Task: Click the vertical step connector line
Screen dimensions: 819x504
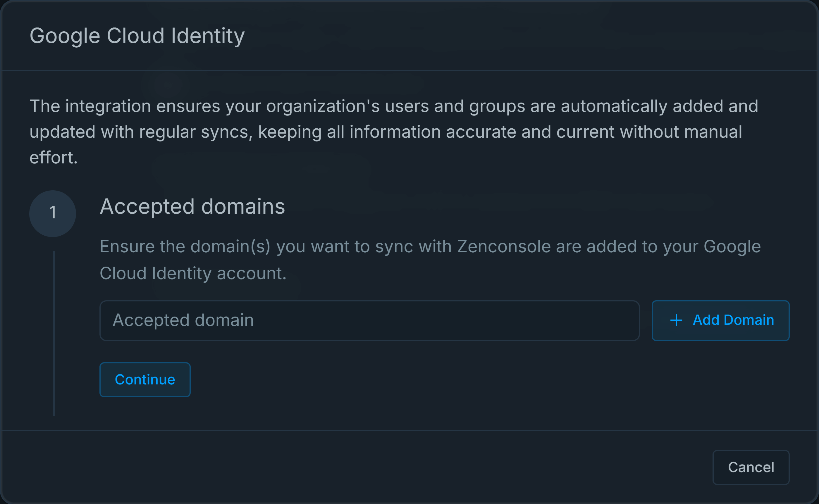Action: pyautogui.click(x=54, y=333)
